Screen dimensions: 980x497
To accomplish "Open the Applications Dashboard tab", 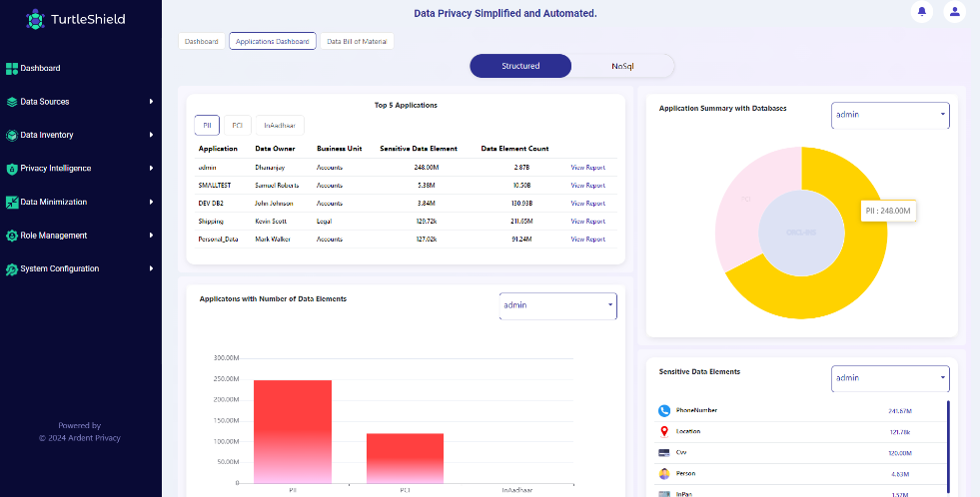I will [x=273, y=41].
